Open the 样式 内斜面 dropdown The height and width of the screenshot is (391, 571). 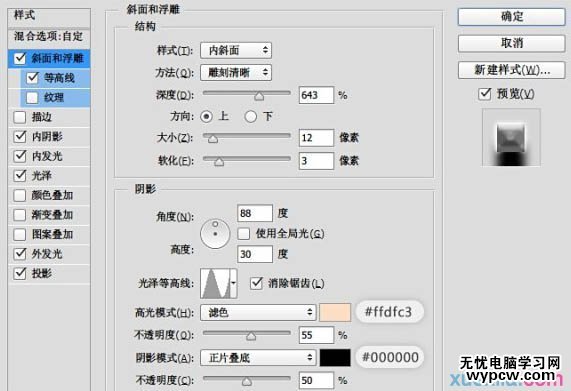236,50
